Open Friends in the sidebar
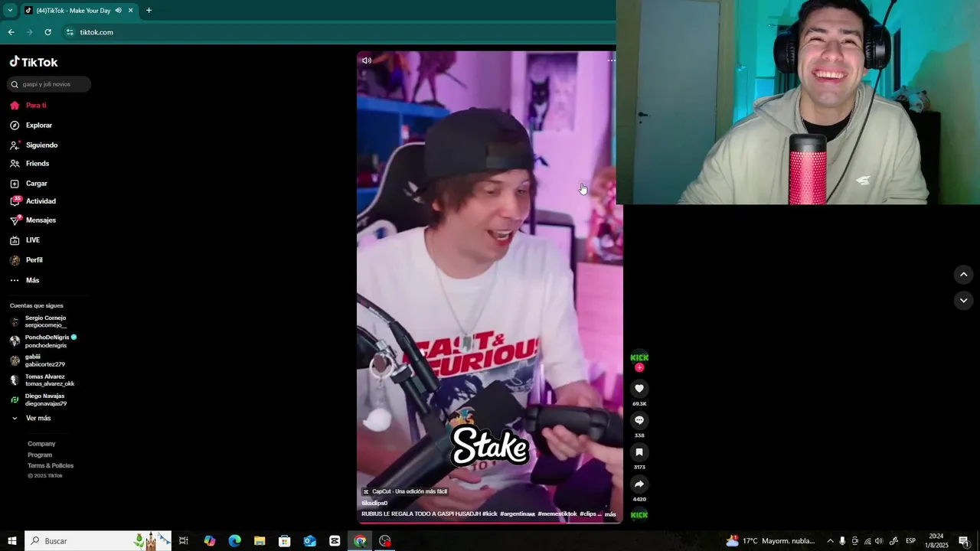The image size is (980, 551). [30, 164]
